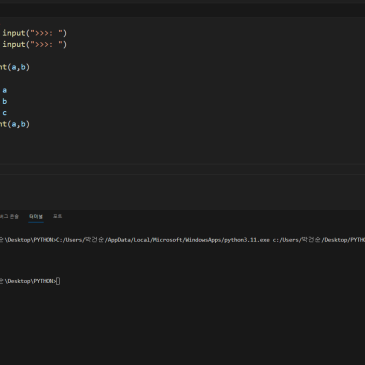Click the last print(a,b) statement
Screen dimensions: 365x365
click(15, 124)
